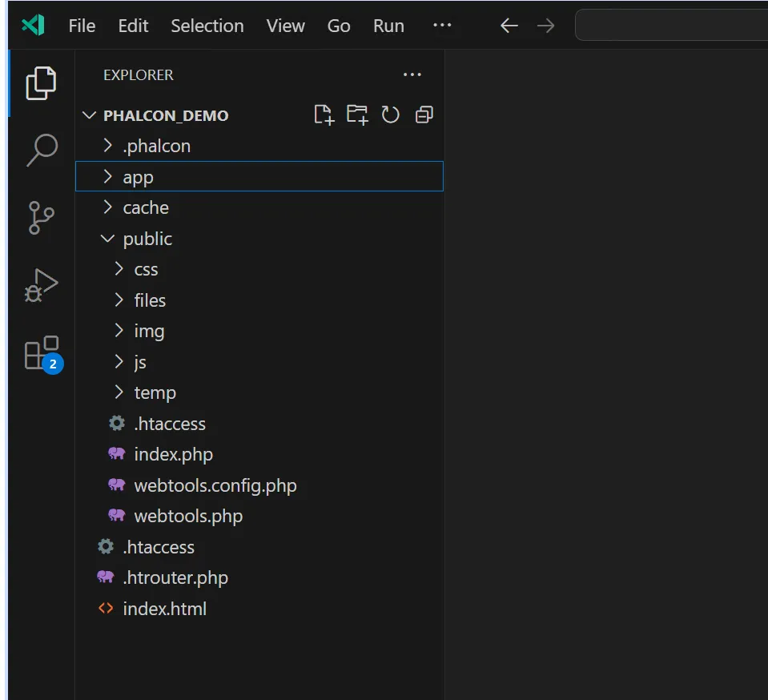Open the View menu
The image size is (768, 700).
(286, 26)
